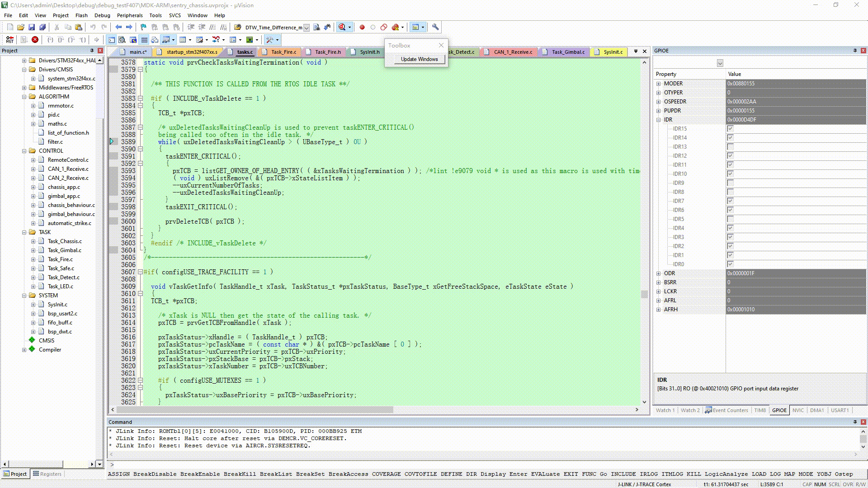Click the insert breakpoint red circle icon
The height and width of the screenshot is (488, 868).
coord(362,27)
